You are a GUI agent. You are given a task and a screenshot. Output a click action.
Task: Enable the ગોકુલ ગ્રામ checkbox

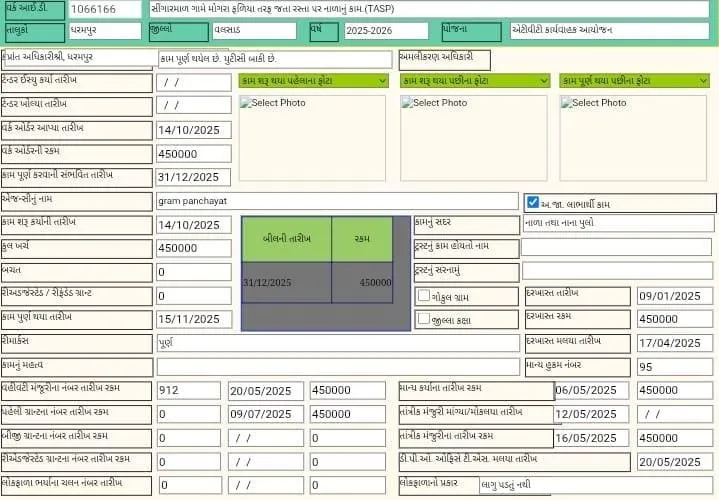pos(424,295)
